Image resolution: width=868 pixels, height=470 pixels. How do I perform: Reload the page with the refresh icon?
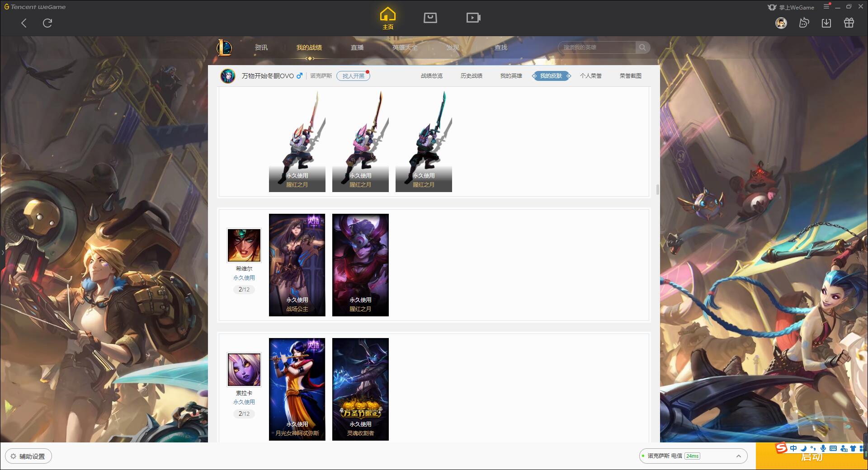pos(47,23)
